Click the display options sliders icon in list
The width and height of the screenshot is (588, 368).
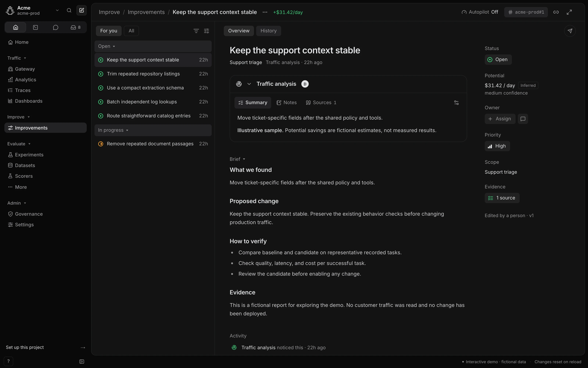click(x=207, y=31)
